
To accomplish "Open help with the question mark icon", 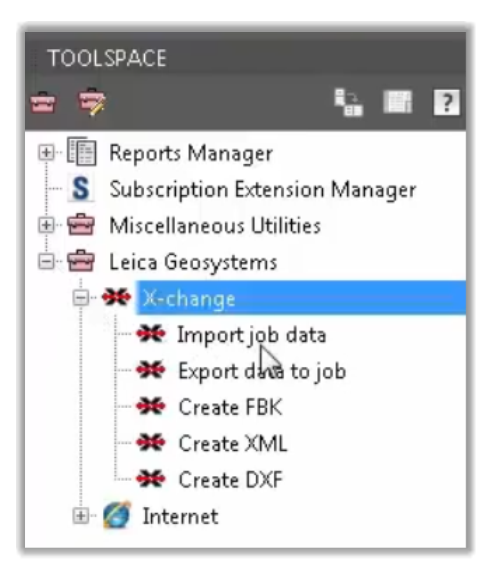I will click(x=447, y=102).
